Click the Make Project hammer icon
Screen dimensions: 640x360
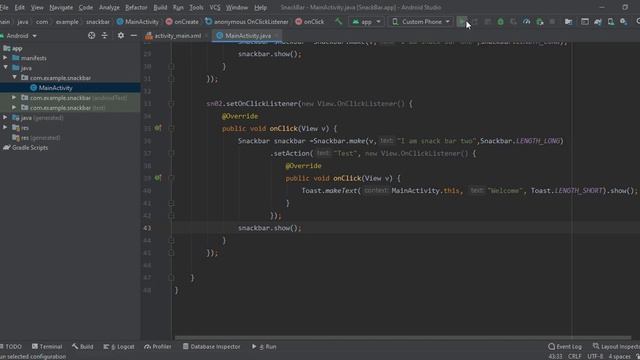click(338, 21)
